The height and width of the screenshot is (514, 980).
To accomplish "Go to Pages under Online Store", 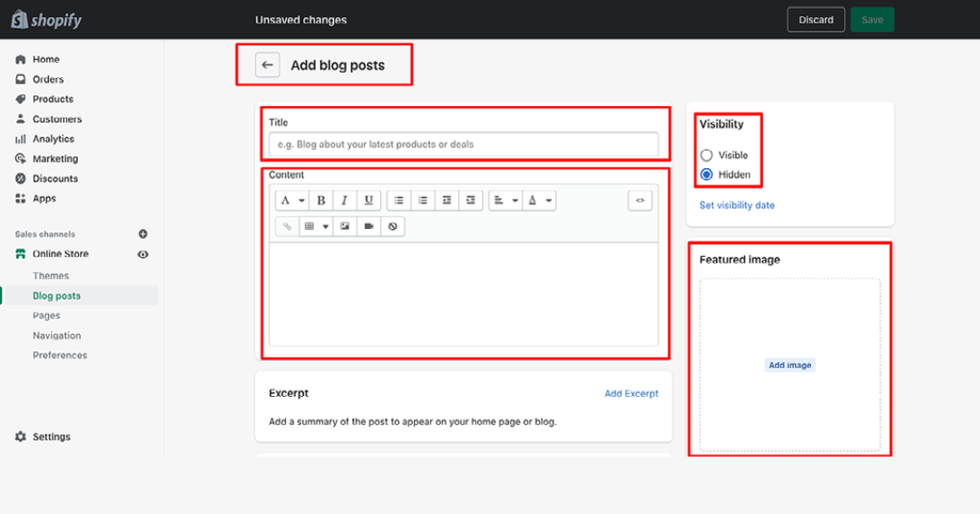I will tap(46, 316).
